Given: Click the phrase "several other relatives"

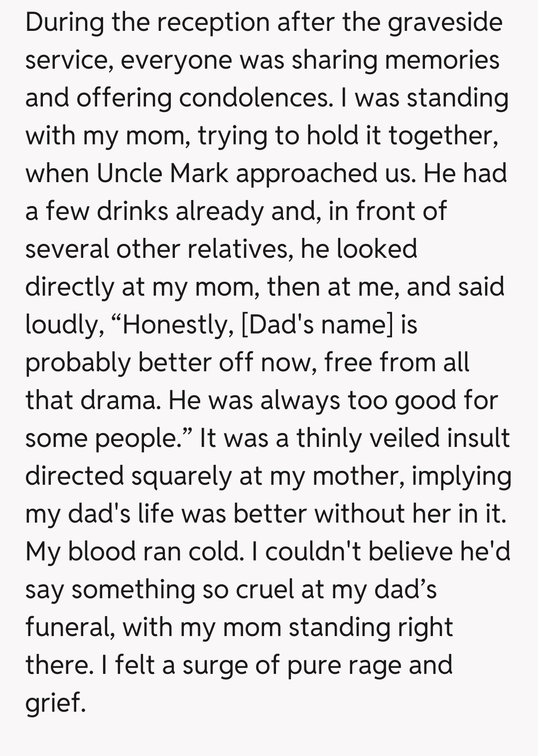Looking at the screenshot, I should [157, 249].
